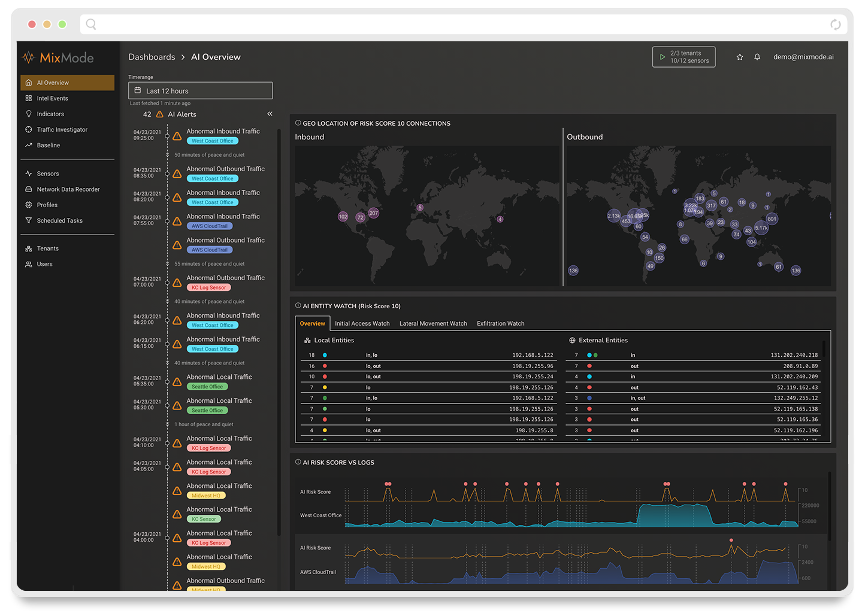Open AI Overview in the sidebar

tap(67, 83)
